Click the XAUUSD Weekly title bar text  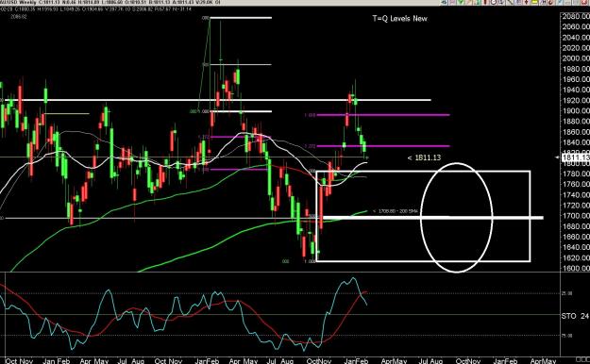tap(18, 3)
